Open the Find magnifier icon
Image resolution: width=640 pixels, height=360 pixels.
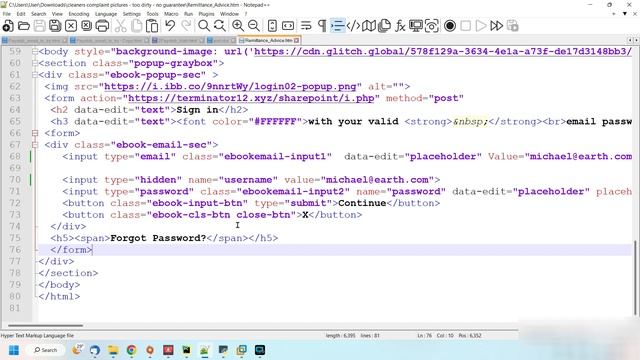(x=204, y=26)
